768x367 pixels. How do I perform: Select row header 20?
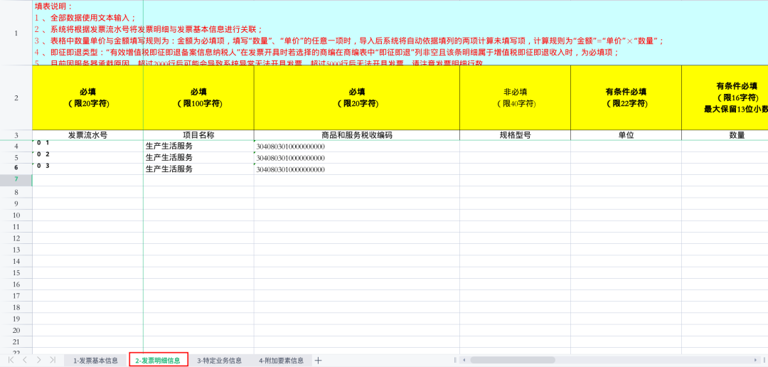(x=16, y=330)
